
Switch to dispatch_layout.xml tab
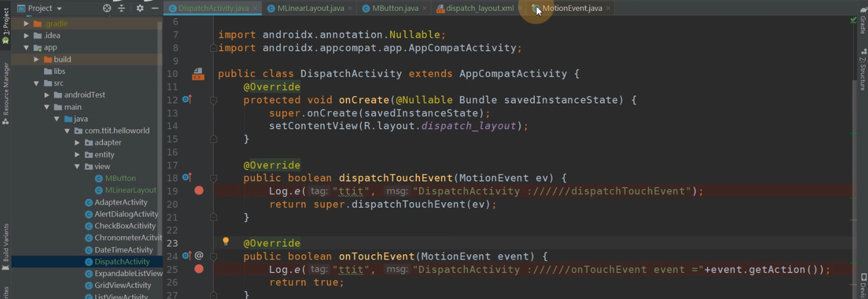(479, 8)
